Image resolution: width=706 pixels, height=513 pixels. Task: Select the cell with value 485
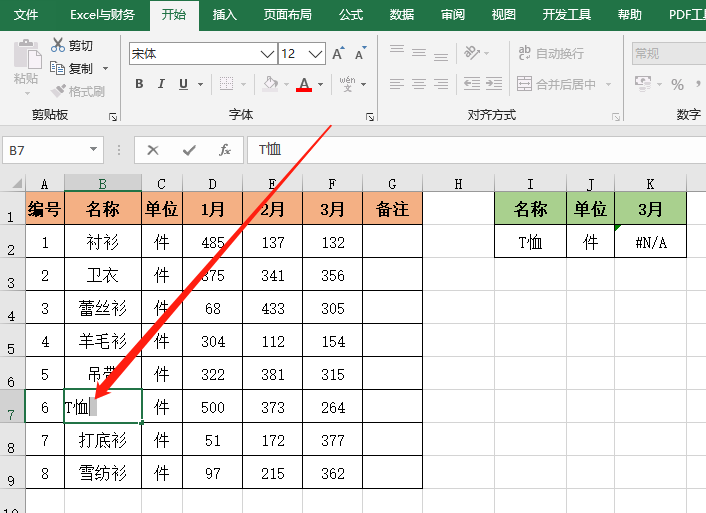(213, 242)
